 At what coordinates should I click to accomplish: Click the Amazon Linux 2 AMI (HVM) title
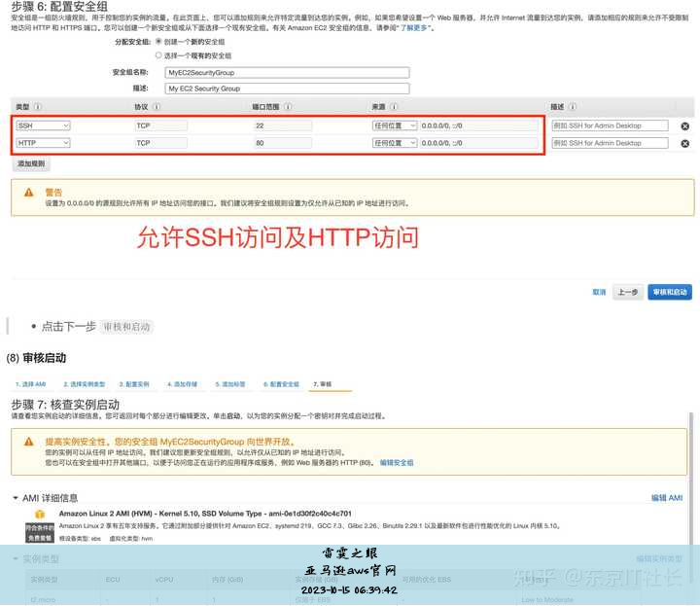205,514
